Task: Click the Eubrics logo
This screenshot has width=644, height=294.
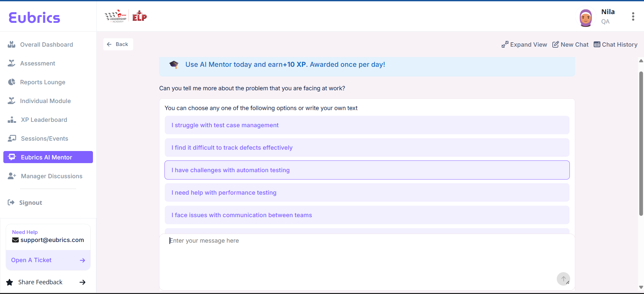Action: point(34,17)
